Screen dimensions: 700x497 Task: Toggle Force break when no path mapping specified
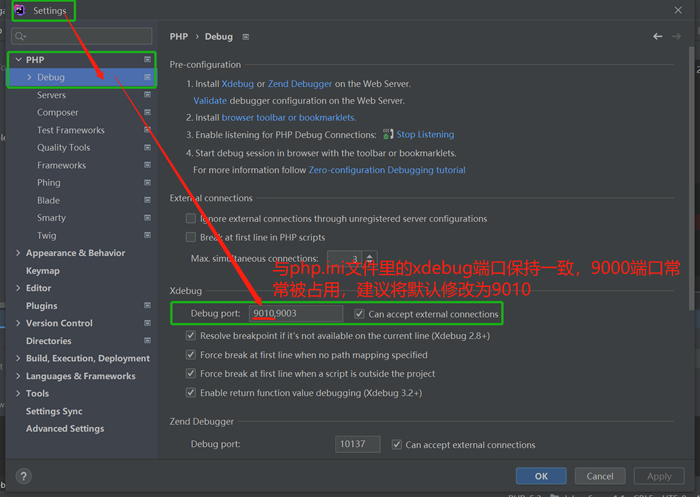click(191, 355)
